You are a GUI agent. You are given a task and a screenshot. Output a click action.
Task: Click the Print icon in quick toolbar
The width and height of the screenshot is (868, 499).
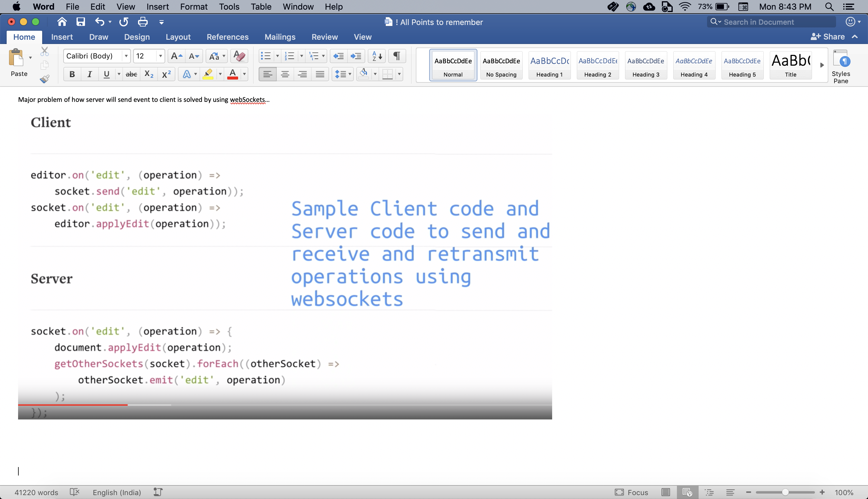coord(143,22)
